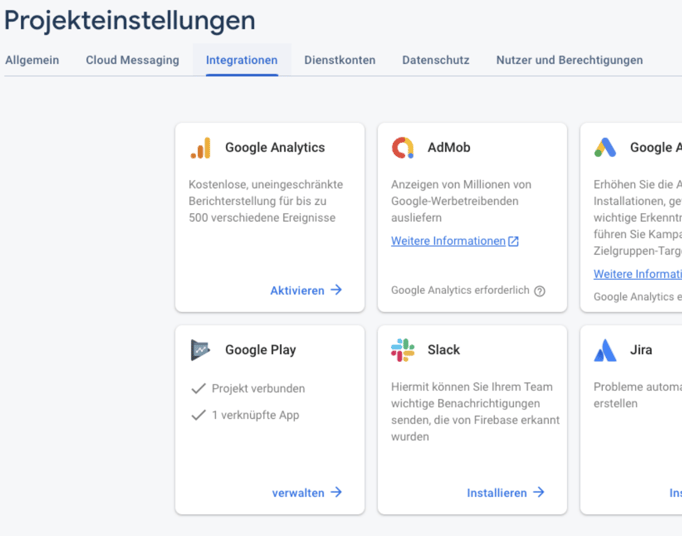682x536 pixels.
Task: Open Nutzer und Berechtigungen tab
Action: [x=569, y=60]
